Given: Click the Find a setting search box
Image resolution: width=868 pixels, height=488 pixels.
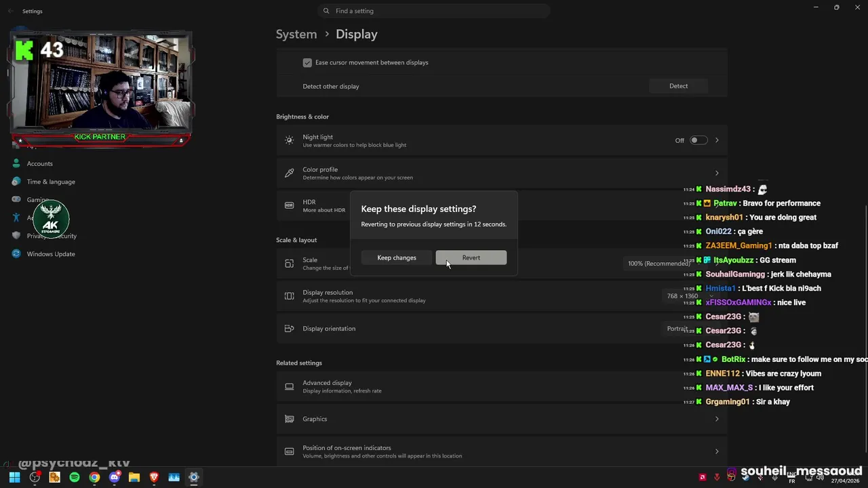Looking at the screenshot, I should point(434,11).
